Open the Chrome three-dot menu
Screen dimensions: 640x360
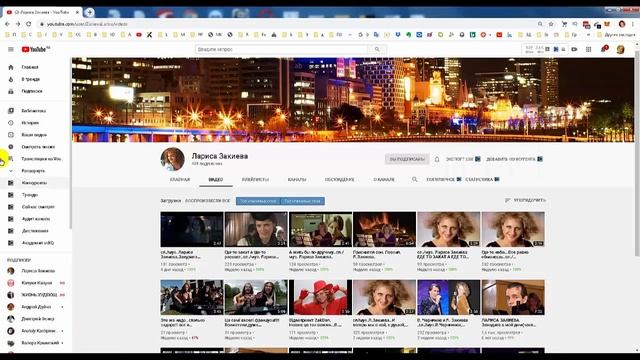(x=633, y=24)
